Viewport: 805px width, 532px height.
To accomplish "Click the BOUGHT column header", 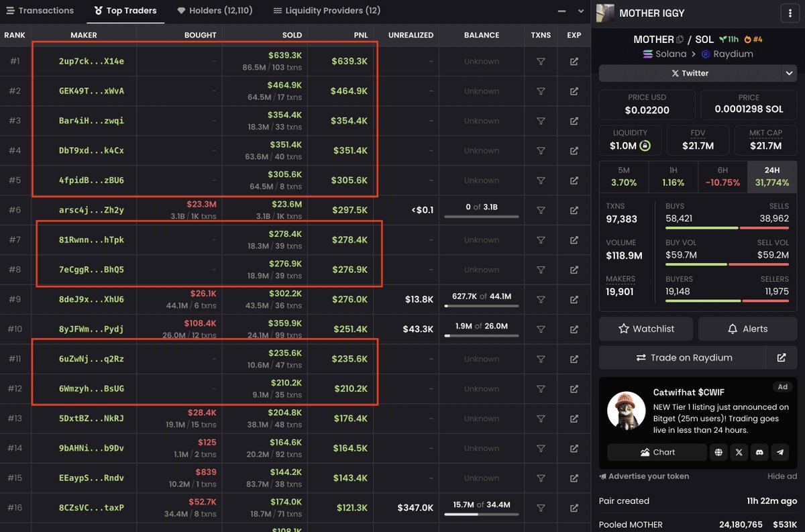I will pos(201,35).
